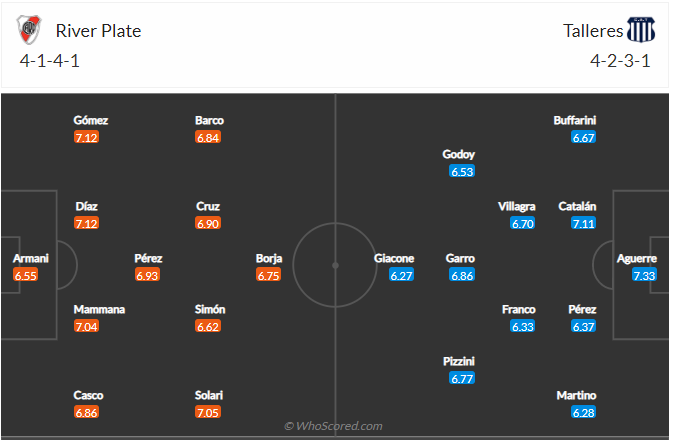The image size is (673, 440).
Task: Click on player name Buffarini
Action: (x=575, y=121)
